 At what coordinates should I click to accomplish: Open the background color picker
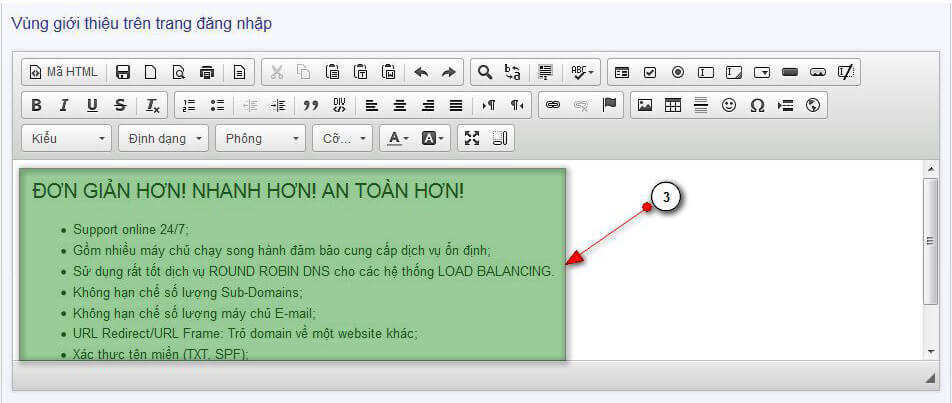click(433, 138)
